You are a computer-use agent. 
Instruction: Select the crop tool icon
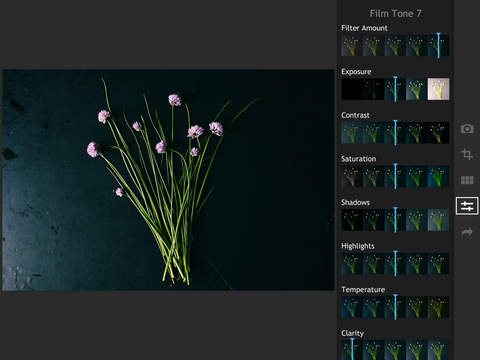[467, 154]
